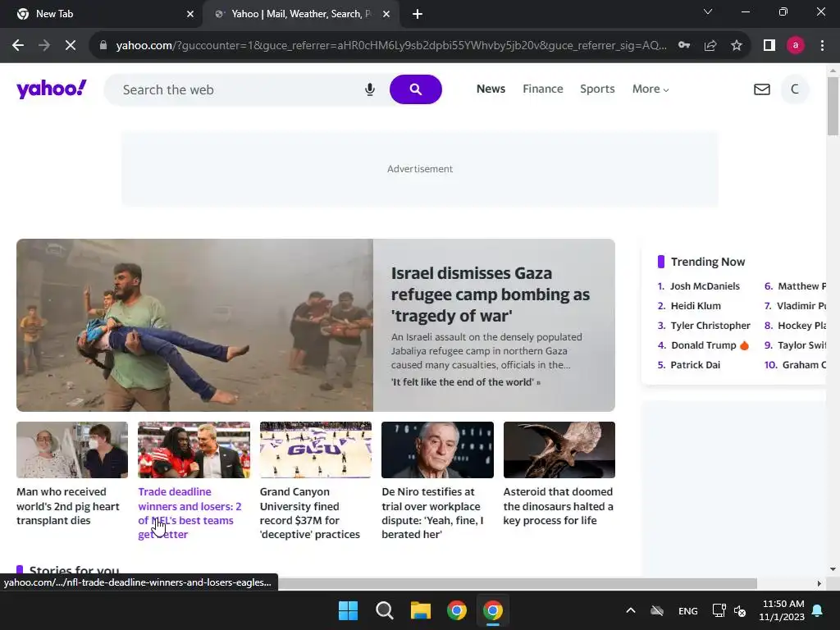Open trending topic Heidi Klum
Screen dimensions: 840x630
click(696, 306)
